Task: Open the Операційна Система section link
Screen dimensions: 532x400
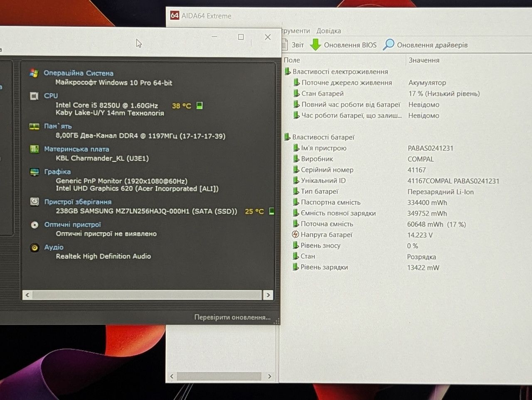Action: pyautogui.click(x=79, y=73)
